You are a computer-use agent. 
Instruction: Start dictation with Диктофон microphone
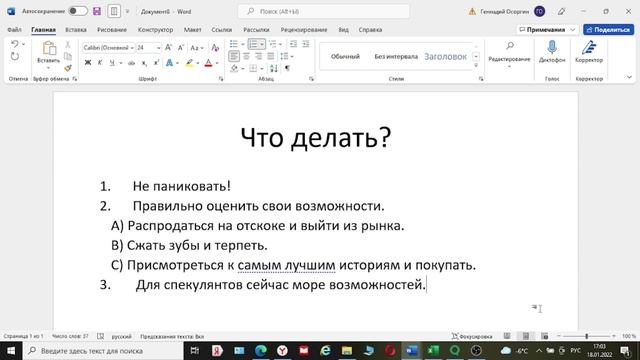coord(552,51)
